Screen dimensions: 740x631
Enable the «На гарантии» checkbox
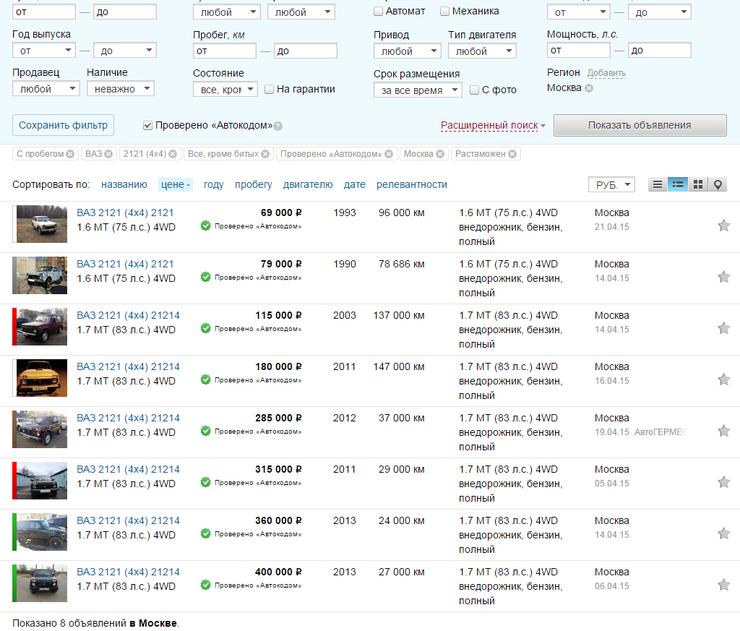269,89
